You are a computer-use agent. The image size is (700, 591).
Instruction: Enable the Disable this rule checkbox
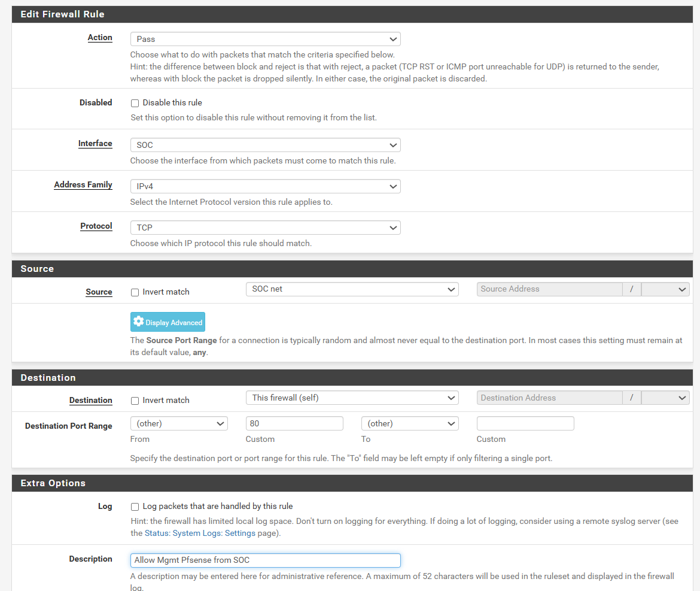(x=135, y=103)
